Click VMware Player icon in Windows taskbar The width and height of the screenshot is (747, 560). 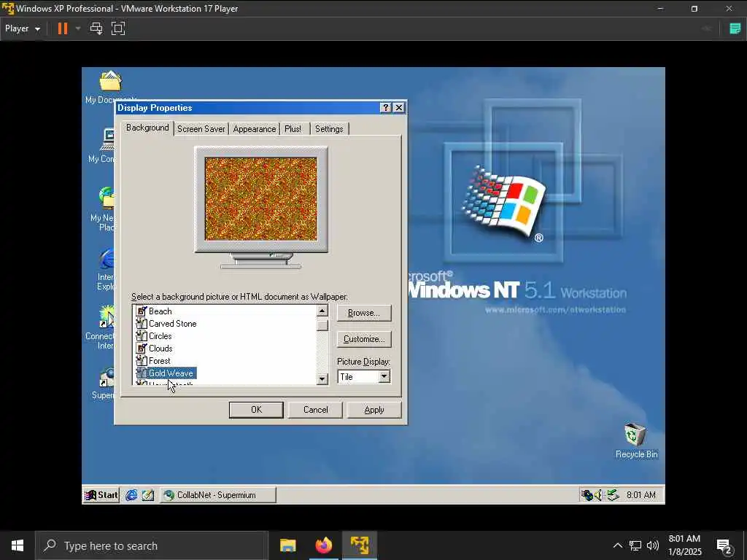tap(359, 545)
